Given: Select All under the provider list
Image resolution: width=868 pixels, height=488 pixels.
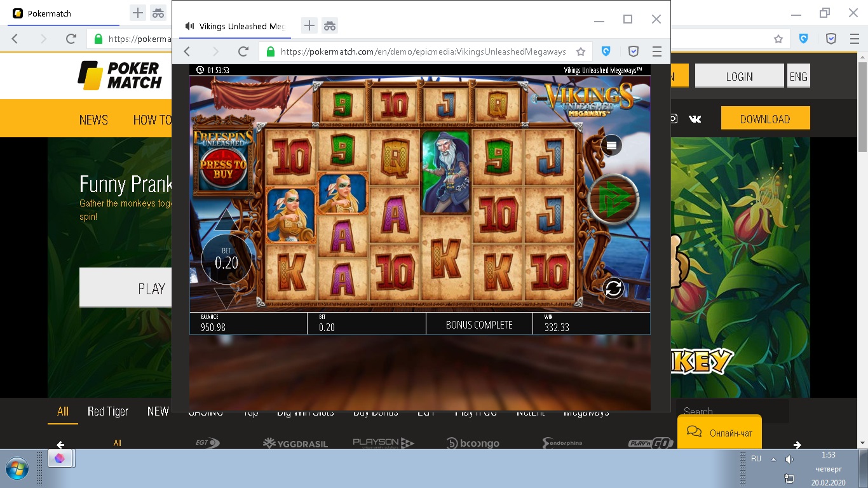Looking at the screenshot, I should (x=118, y=443).
